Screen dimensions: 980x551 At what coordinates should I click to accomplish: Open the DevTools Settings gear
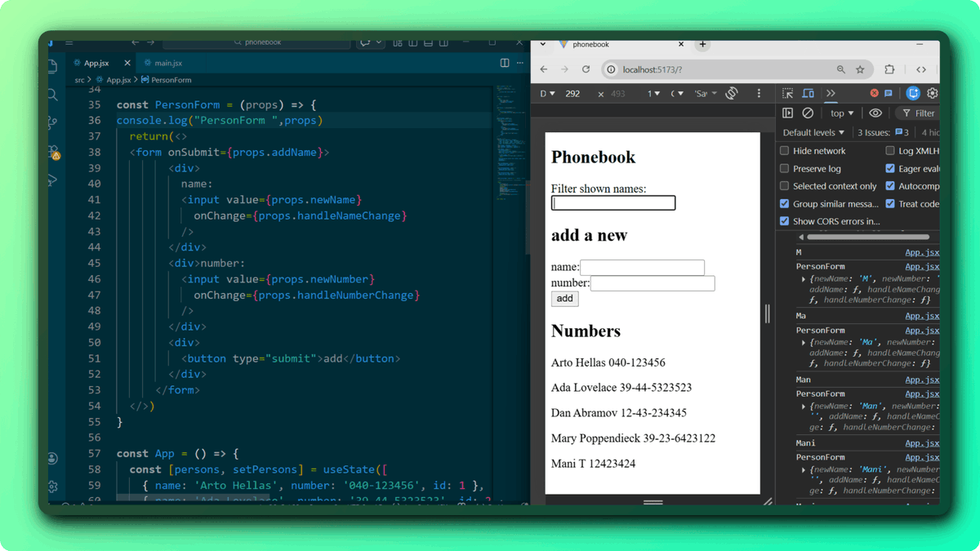[x=933, y=93]
